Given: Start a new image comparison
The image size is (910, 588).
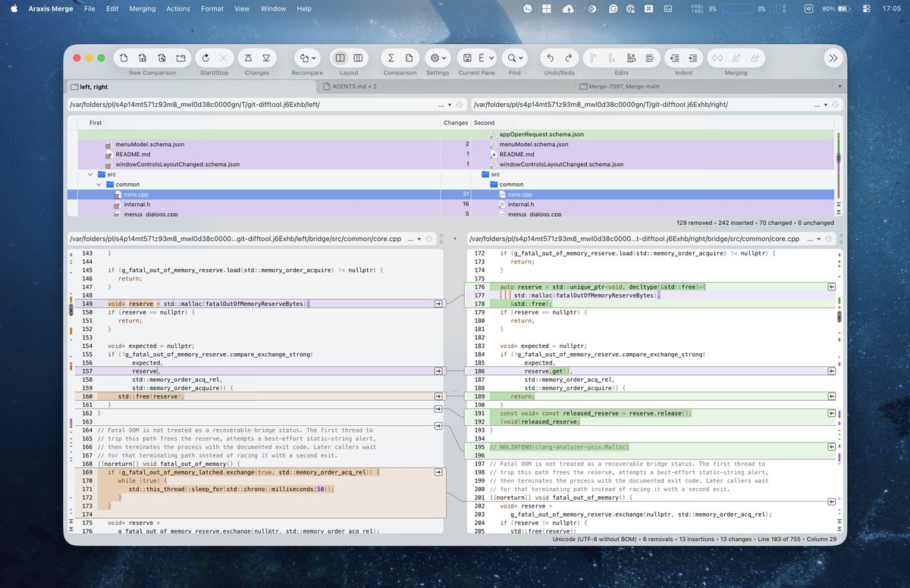Looking at the screenshot, I should [x=162, y=58].
